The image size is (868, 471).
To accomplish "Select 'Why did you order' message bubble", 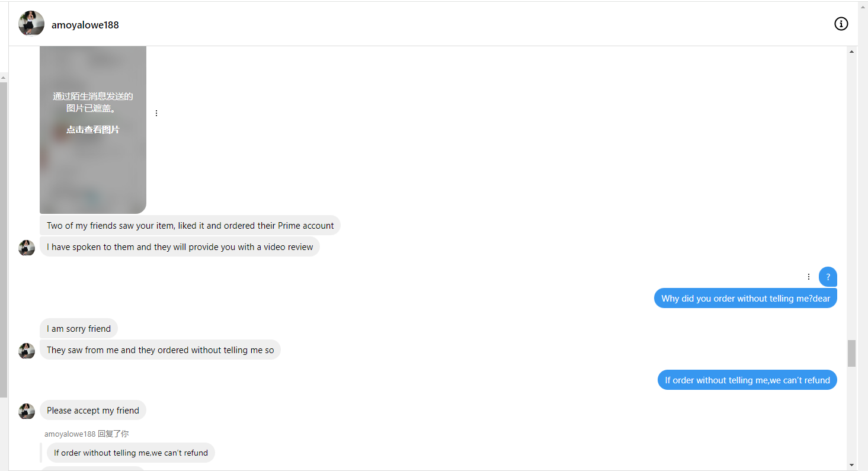I will point(745,299).
